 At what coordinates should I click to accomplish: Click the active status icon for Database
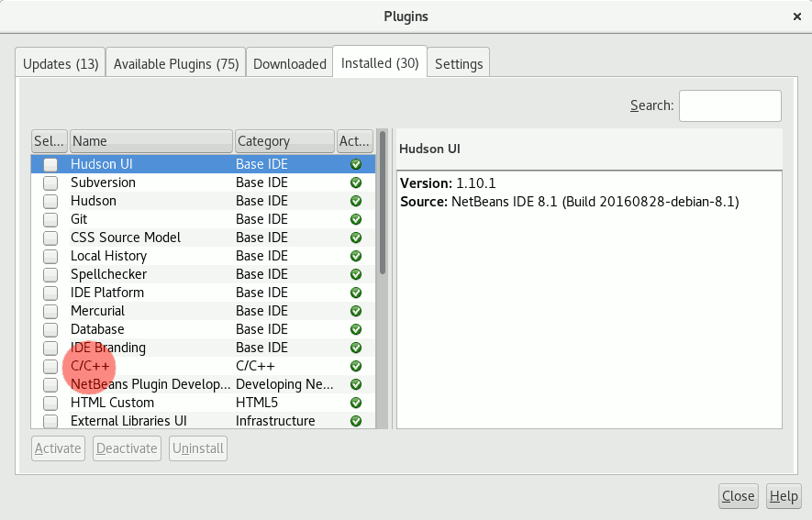356,329
